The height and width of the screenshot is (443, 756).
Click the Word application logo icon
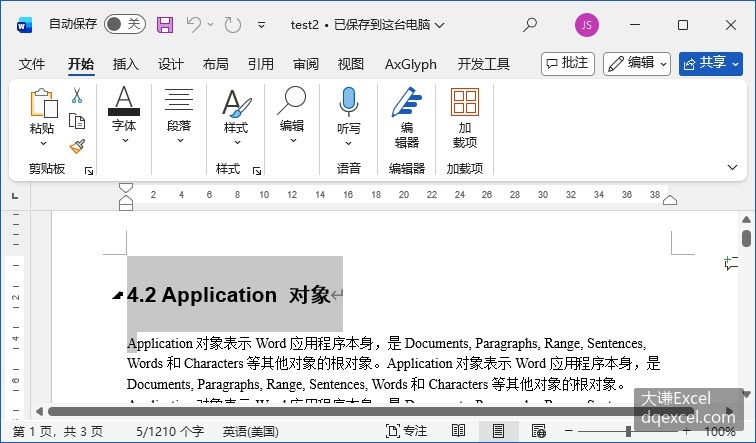tap(24, 25)
